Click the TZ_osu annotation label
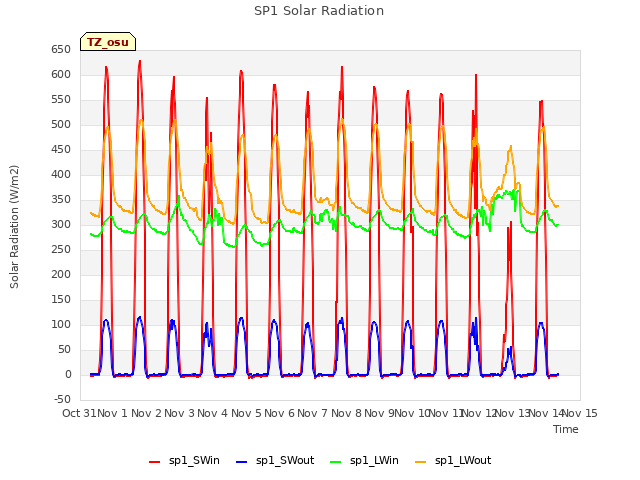Screen dimensions: 640x480 point(108,42)
